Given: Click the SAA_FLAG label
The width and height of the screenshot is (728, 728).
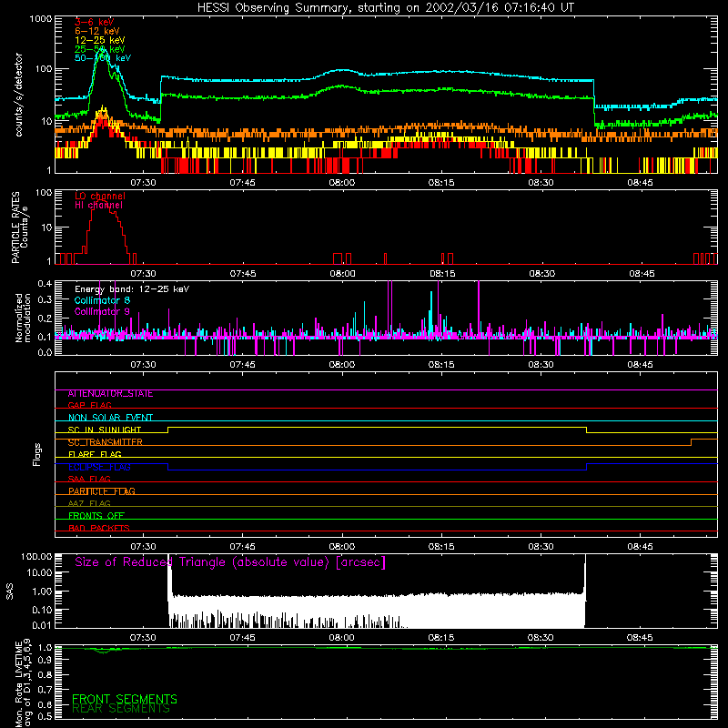Looking at the screenshot, I should (x=89, y=479).
